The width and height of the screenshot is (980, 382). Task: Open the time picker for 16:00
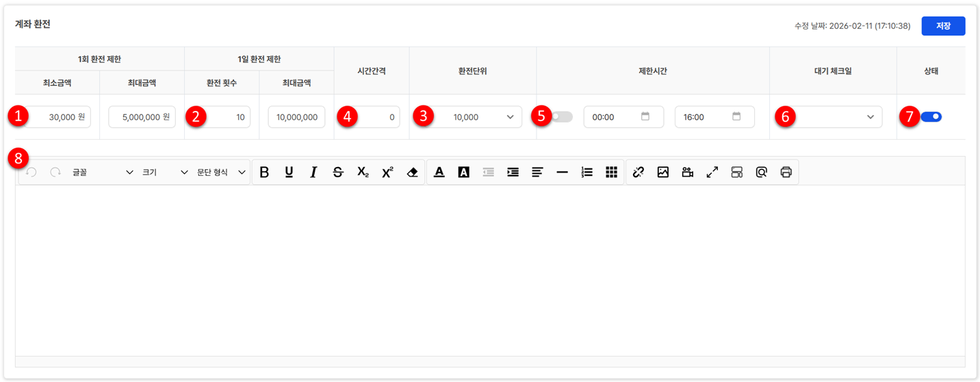pos(736,117)
